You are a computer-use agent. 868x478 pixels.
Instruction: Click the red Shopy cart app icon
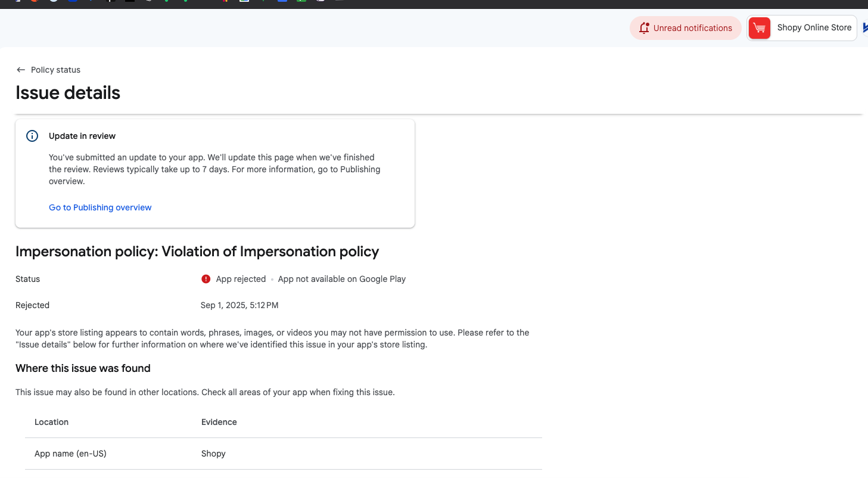pyautogui.click(x=759, y=28)
